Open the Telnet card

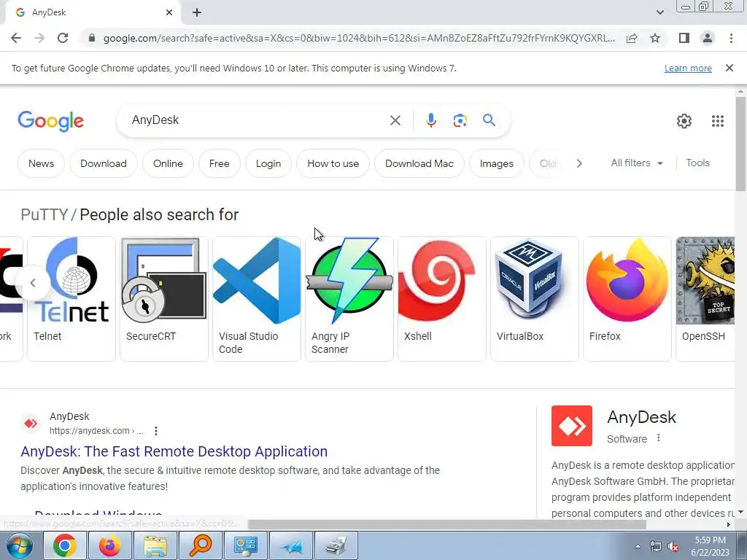coord(71,298)
